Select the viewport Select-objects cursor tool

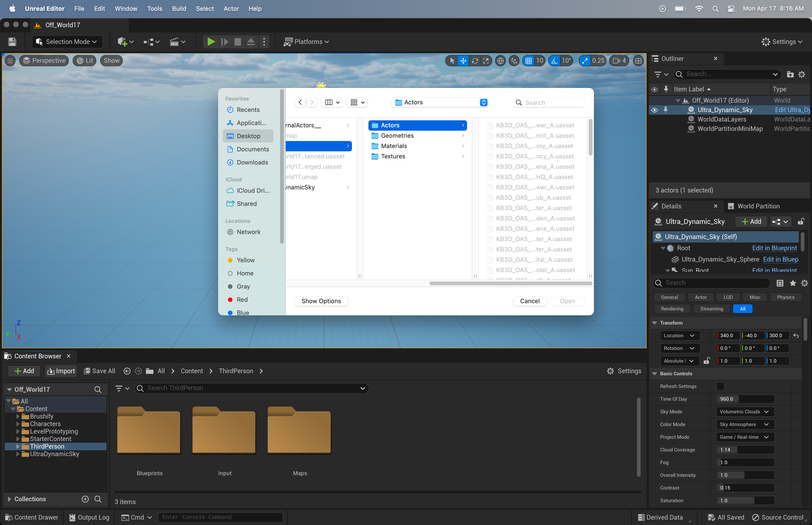[x=452, y=61]
